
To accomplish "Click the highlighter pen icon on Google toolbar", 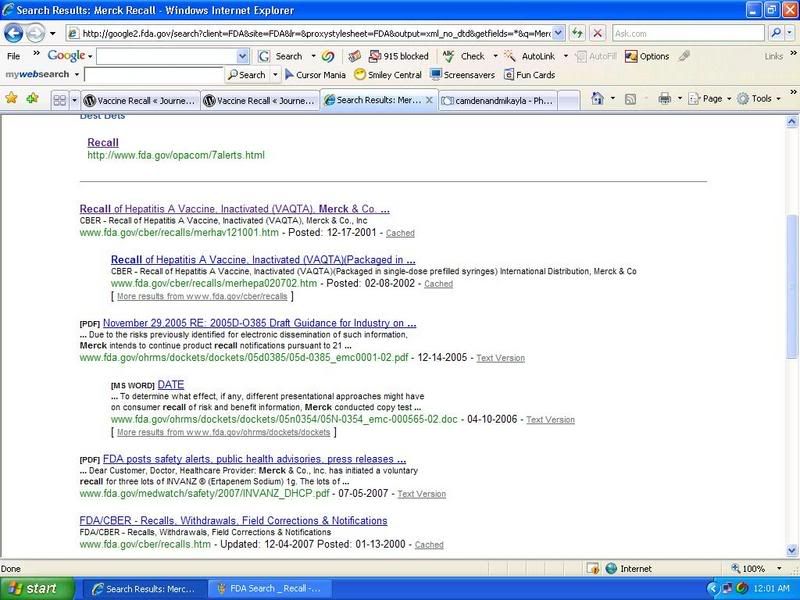I will point(685,56).
